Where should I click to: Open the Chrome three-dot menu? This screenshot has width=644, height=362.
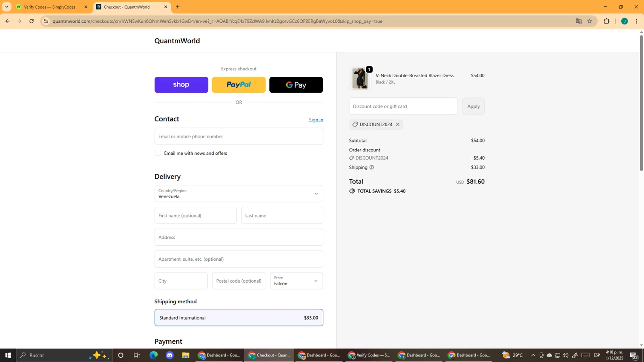coord(637,21)
